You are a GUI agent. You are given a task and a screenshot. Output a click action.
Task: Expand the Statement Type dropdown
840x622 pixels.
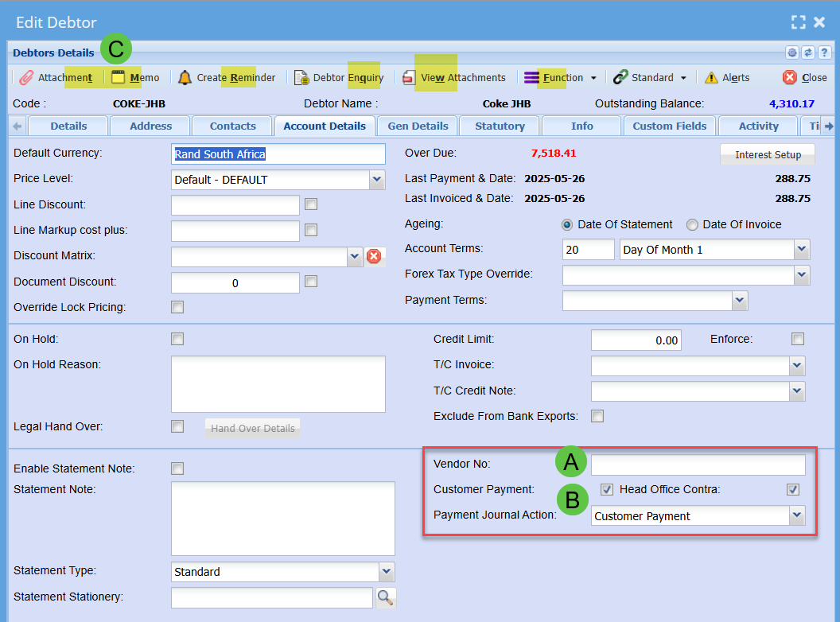point(386,571)
